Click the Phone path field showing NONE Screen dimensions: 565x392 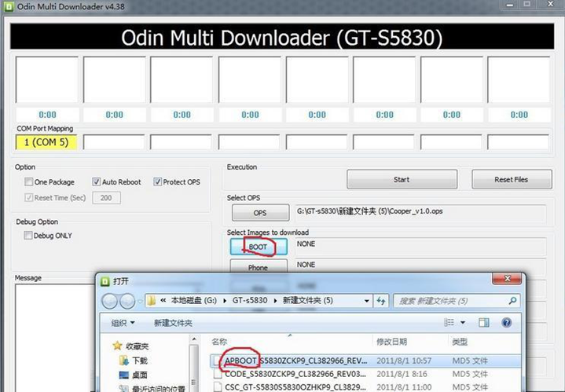420,266
